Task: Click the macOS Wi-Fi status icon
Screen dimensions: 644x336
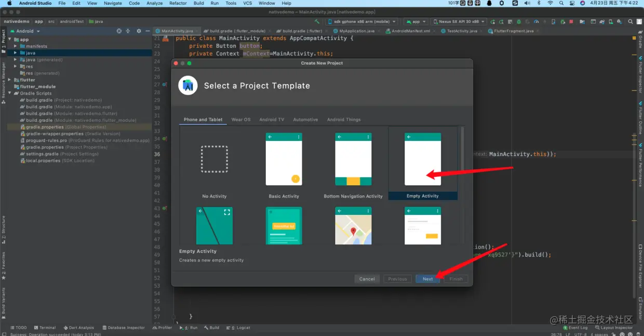Action: tap(550, 3)
